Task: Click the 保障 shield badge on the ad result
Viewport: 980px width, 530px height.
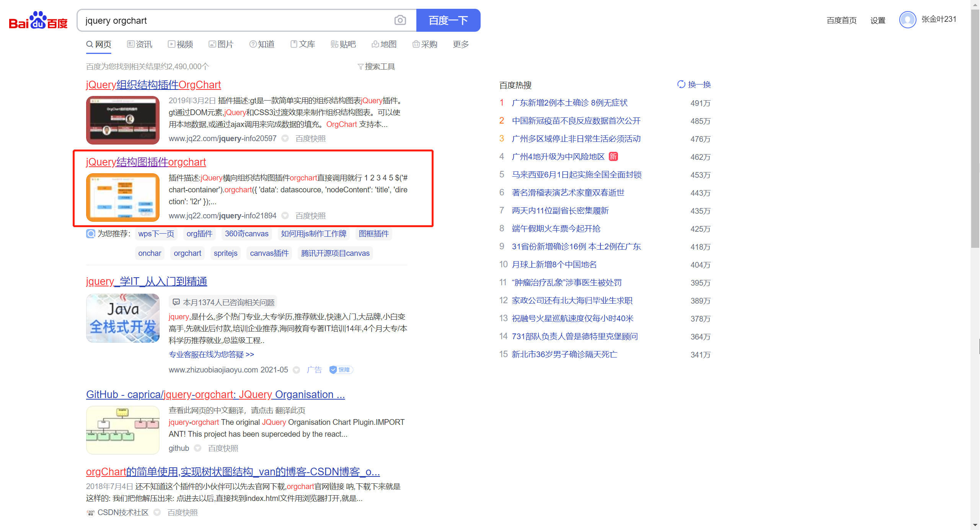Action: tap(341, 370)
